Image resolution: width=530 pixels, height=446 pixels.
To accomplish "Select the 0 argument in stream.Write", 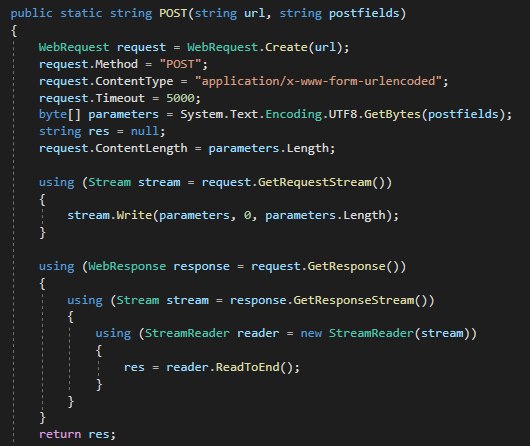I will tap(247, 216).
